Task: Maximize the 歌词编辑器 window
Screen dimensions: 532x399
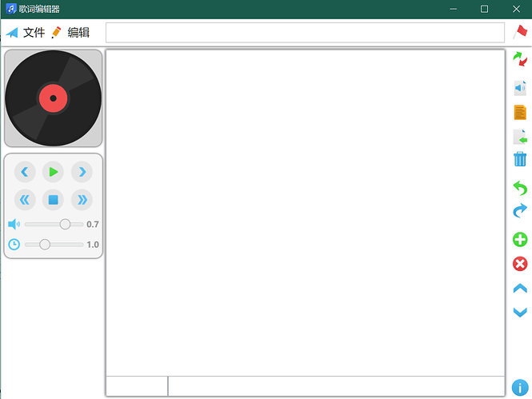Action: 484,9
